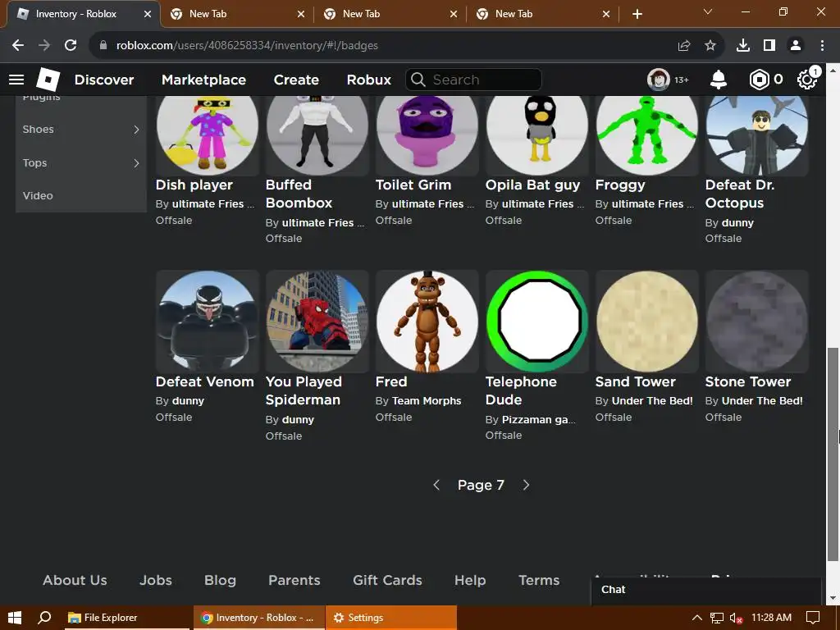Open creator Under The Bed! under Sand Tower
Image resolution: width=840 pixels, height=630 pixels.
coord(652,400)
